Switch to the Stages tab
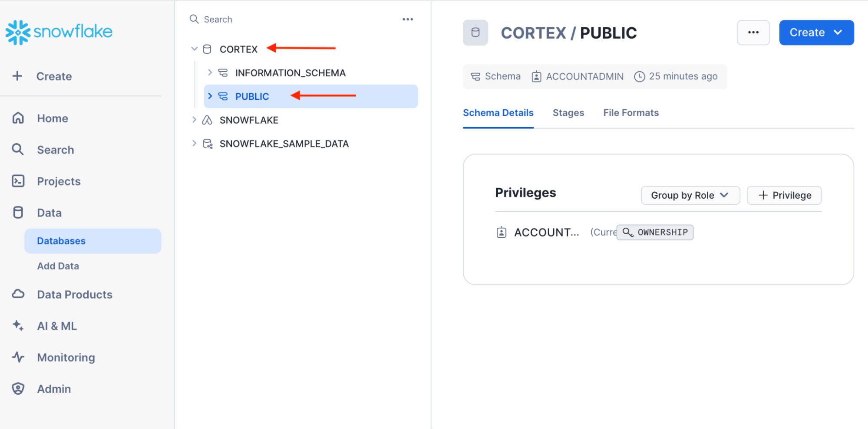This screenshot has width=868, height=429. point(568,113)
